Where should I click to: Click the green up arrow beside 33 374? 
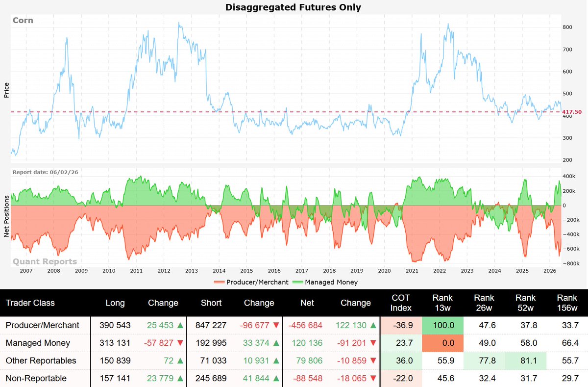(x=276, y=343)
